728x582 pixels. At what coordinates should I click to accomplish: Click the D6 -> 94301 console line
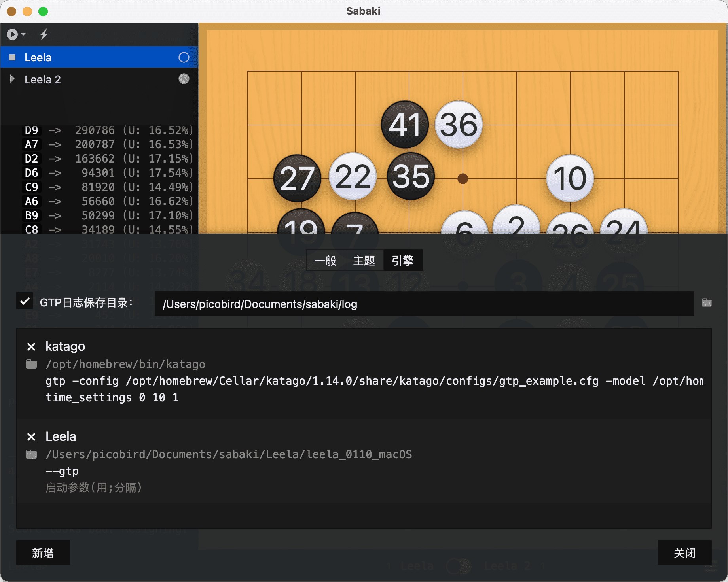tap(108, 173)
